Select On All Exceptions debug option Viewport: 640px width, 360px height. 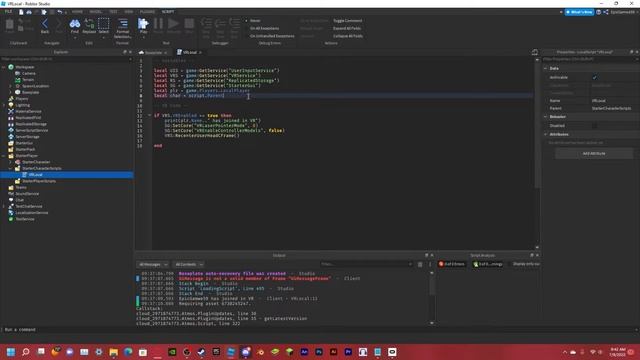click(x=264, y=28)
